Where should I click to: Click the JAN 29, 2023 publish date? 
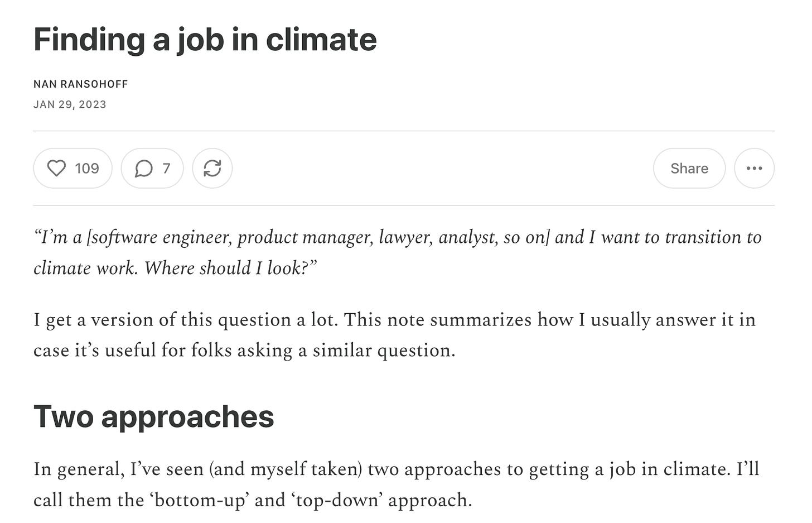tap(70, 104)
